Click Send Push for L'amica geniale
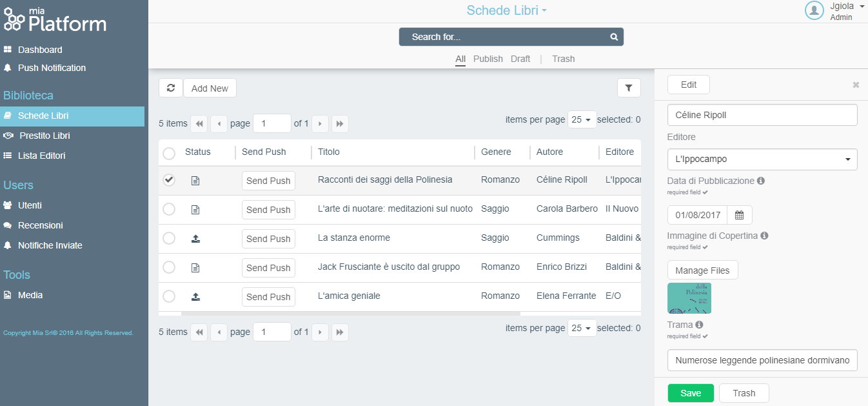Screen dimensions: 868x406 [x=268, y=297]
